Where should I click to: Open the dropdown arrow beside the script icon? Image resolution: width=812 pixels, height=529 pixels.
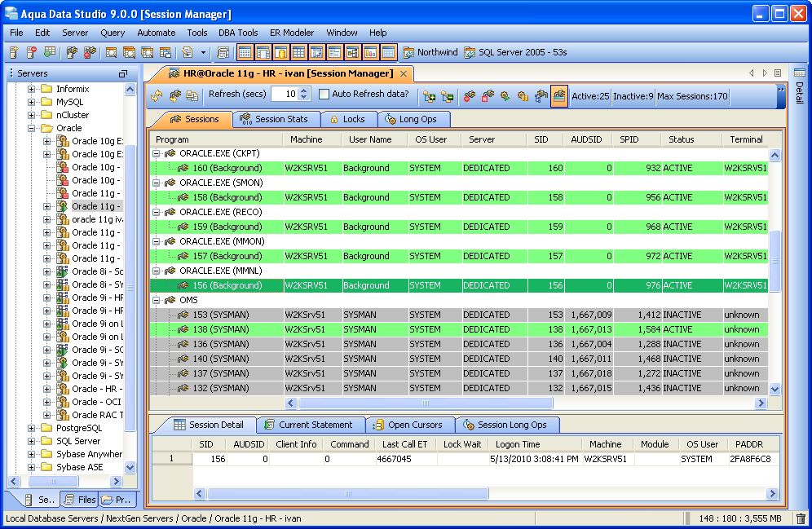click(203, 52)
